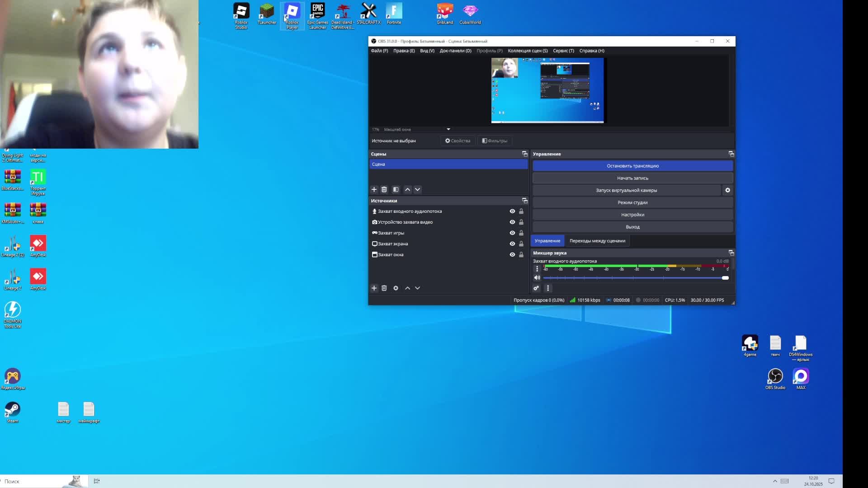Image resolution: width=868 pixels, height=488 pixels.
Task: Toggle visibility of Захват экрана source
Action: [512, 244]
